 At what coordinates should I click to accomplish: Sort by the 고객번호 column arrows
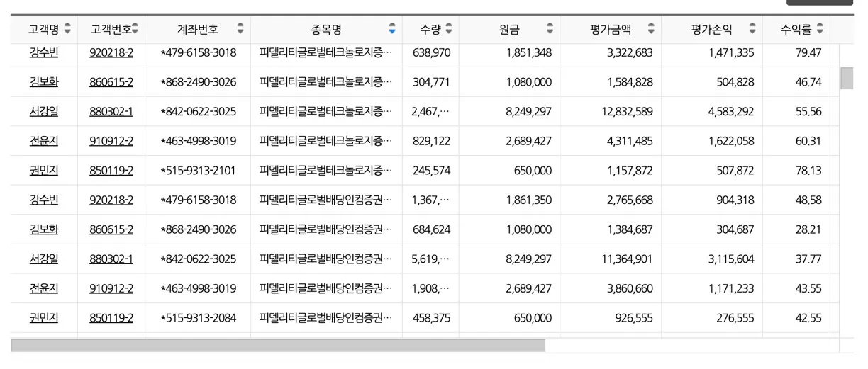(135, 29)
